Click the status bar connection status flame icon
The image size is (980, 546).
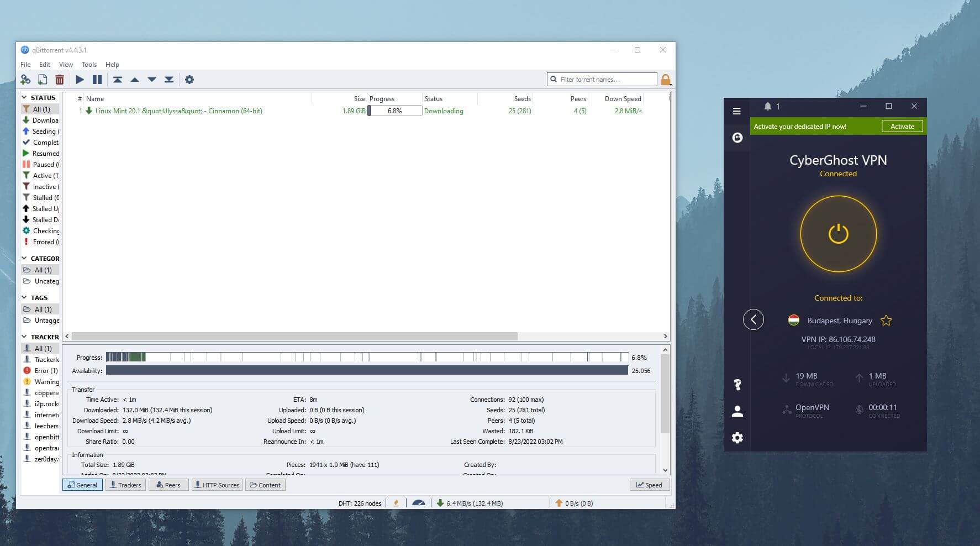[396, 503]
